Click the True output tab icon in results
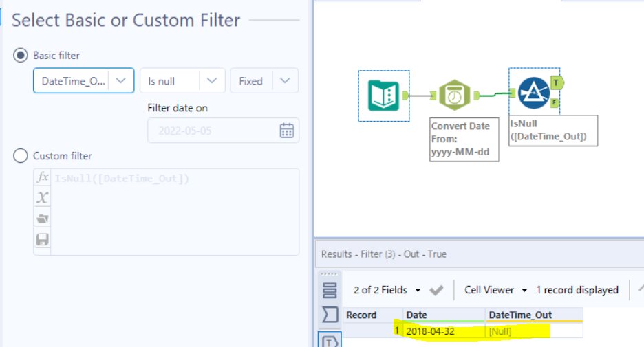The height and width of the screenshot is (347, 644). point(330,340)
